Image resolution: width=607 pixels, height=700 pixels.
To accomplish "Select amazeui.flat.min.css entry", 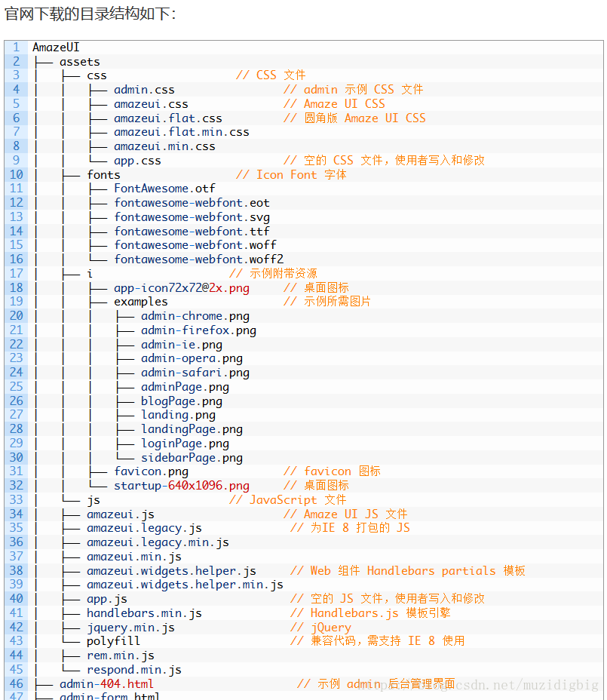I will [182, 132].
